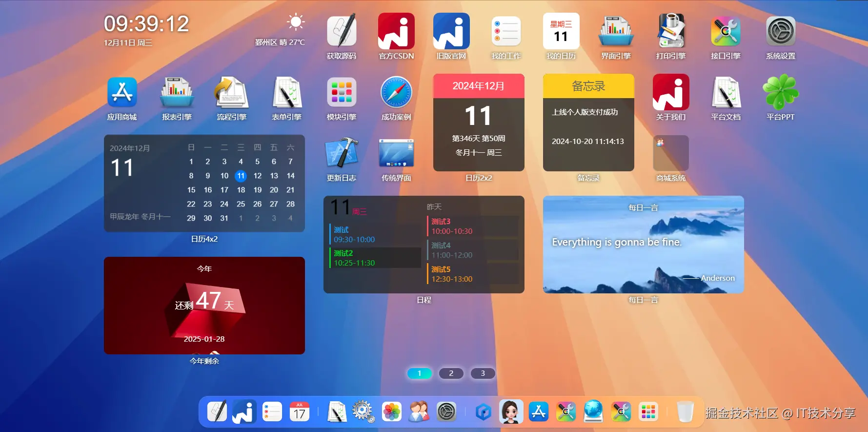Open the 测试2 10:25-11:30 schedule entry
Image resolution: width=868 pixels, height=432 pixels.
pyautogui.click(x=375, y=258)
